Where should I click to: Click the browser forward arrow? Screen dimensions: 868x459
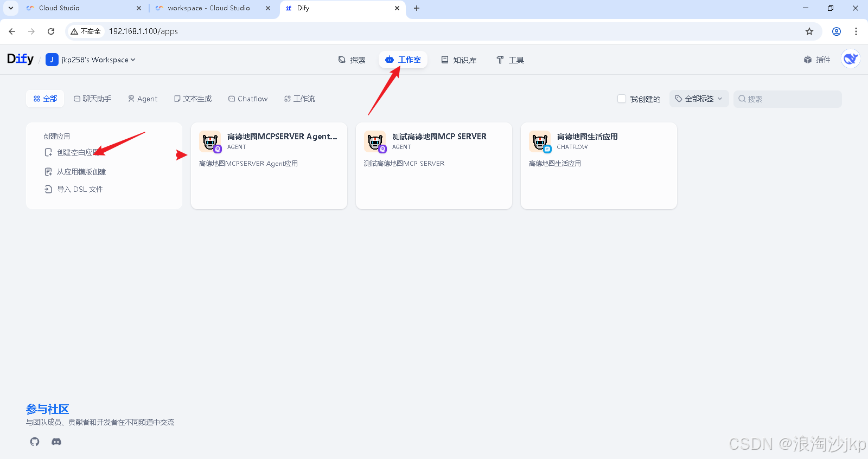31,31
